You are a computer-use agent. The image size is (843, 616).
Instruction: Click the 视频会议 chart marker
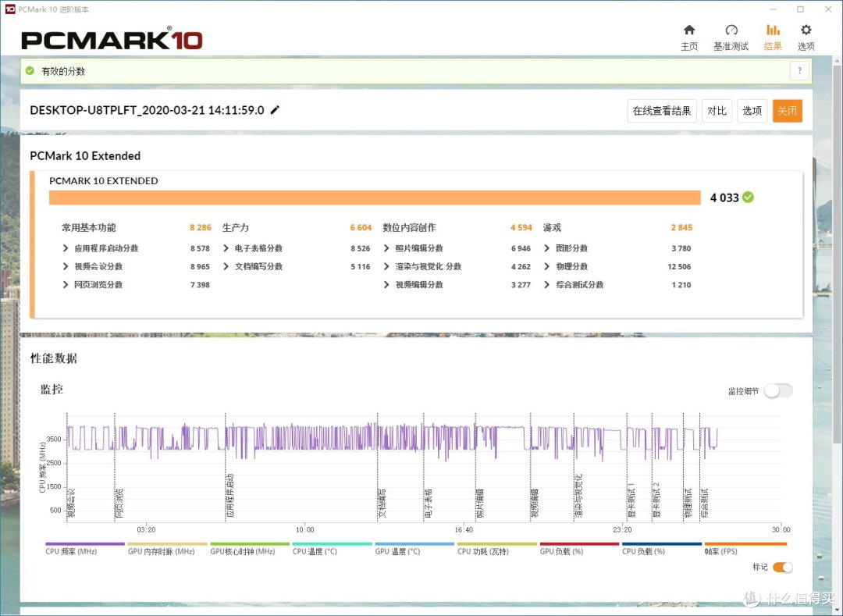(x=71, y=503)
